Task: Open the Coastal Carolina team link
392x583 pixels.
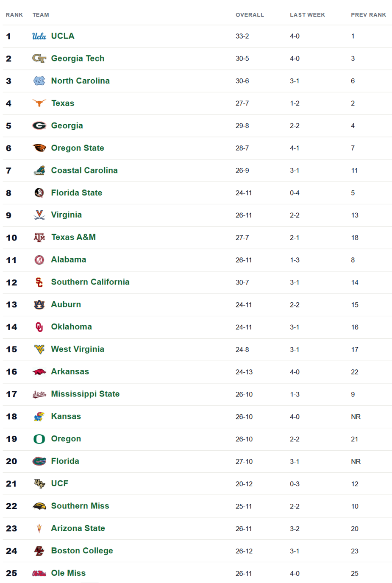Action: tap(84, 170)
